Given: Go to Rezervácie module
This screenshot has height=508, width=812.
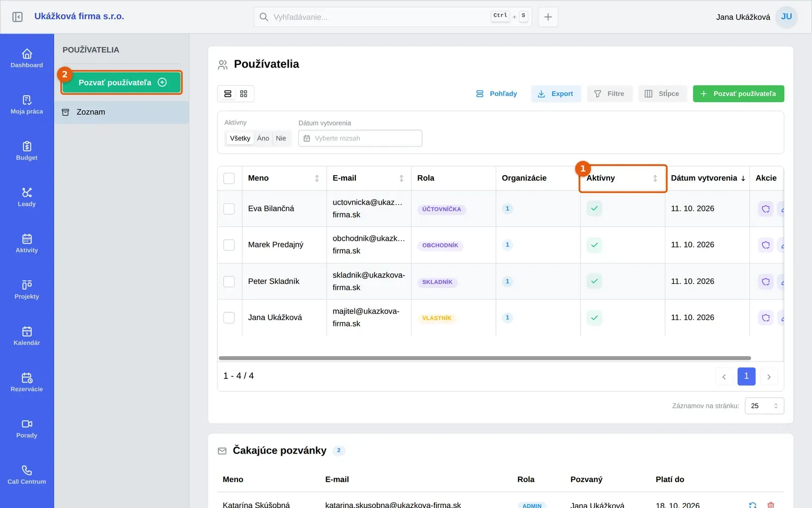Looking at the screenshot, I should 27,382.
